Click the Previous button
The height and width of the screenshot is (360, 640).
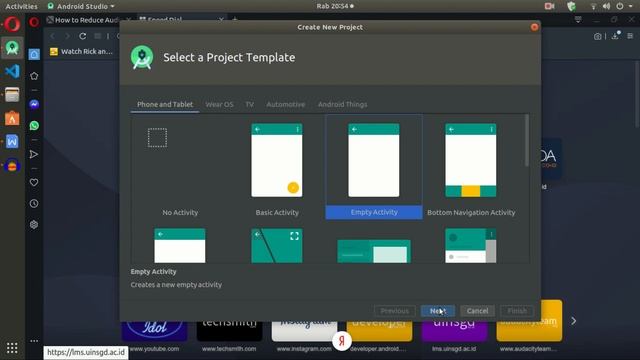tap(394, 311)
